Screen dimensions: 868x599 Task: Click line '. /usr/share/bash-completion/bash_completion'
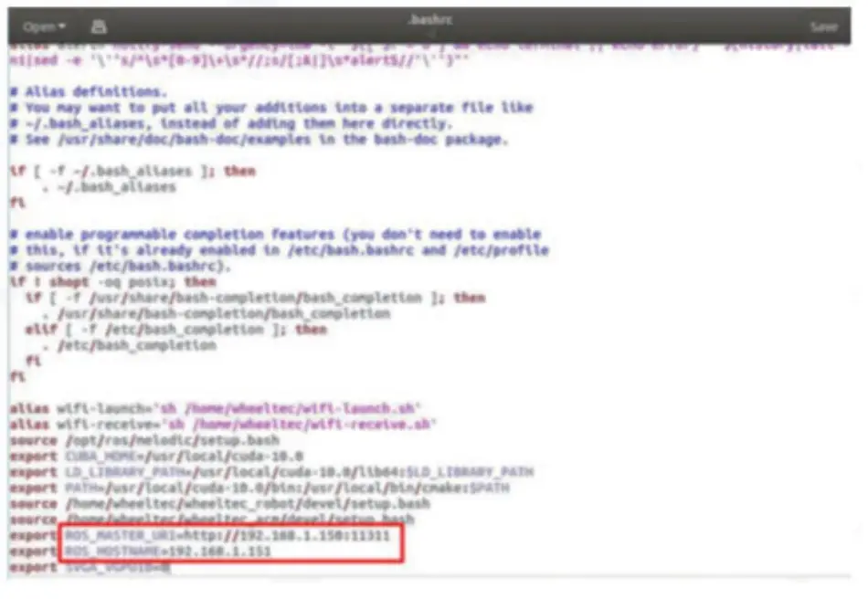(216, 313)
